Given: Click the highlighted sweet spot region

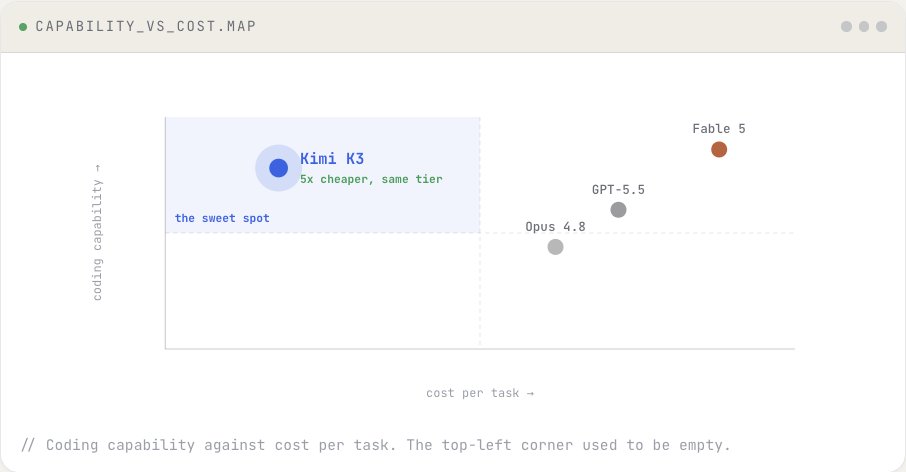Looking at the screenshot, I should click(322, 175).
